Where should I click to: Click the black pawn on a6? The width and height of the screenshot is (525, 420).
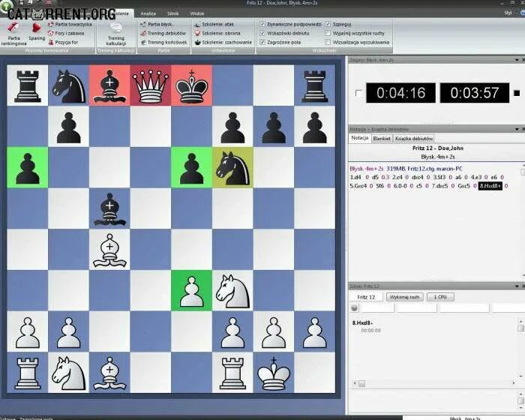pyautogui.click(x=28, y=167)
